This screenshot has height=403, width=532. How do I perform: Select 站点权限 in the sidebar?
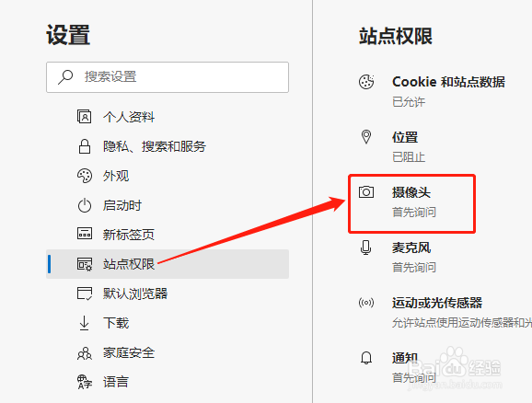point(168,264)
